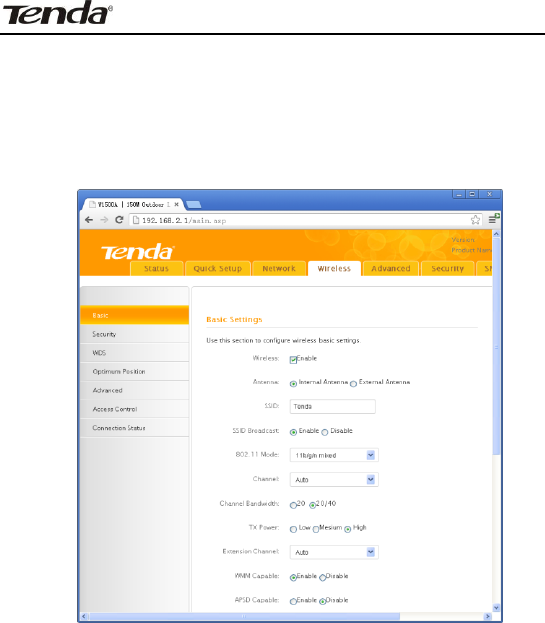Click the browser forward arrow
545x623 pixels.
(104, 220)
